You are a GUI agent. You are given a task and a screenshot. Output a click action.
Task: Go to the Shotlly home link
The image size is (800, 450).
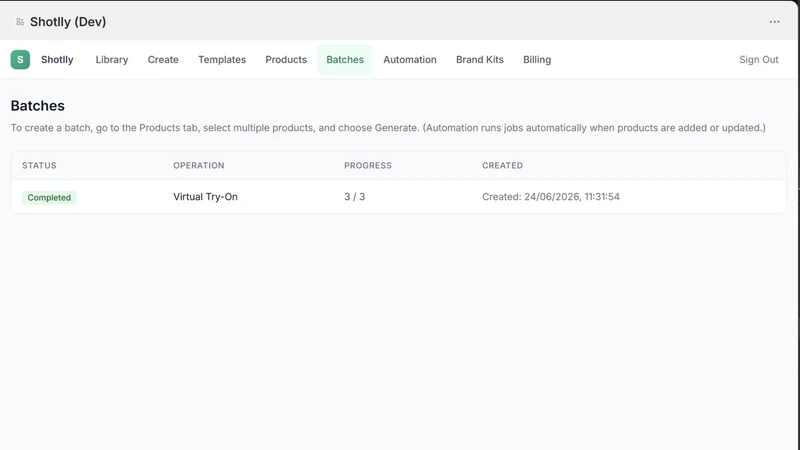click(57, 60)
